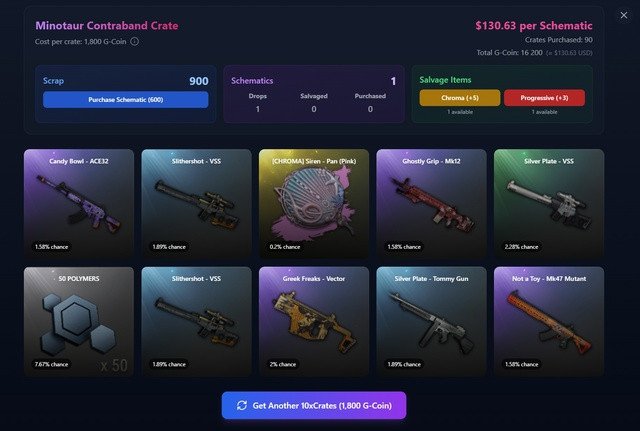Select the Silver Plate - VSS card

pyautogui.click(x=549, y=204)
